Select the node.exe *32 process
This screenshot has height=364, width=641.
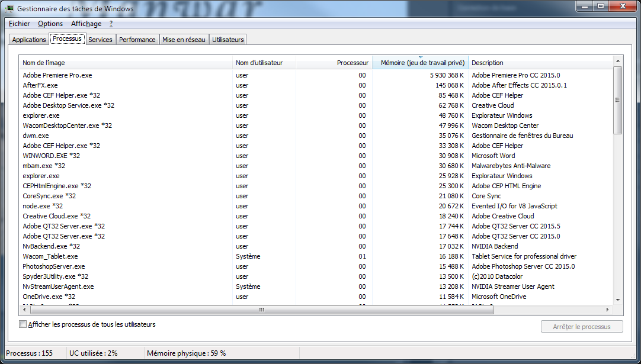tap(316, 206)
